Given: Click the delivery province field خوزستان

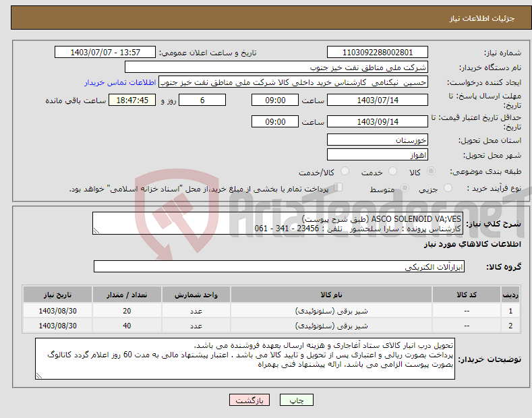Looking at the screenshot, I should (378, 140).
